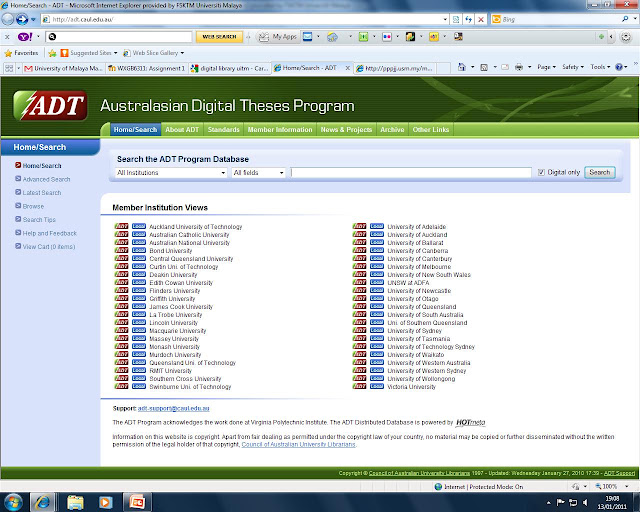Open the Page menu dropdown
Image resolution: width=640 pixels, height=512 pixels.
pos(547,67)
